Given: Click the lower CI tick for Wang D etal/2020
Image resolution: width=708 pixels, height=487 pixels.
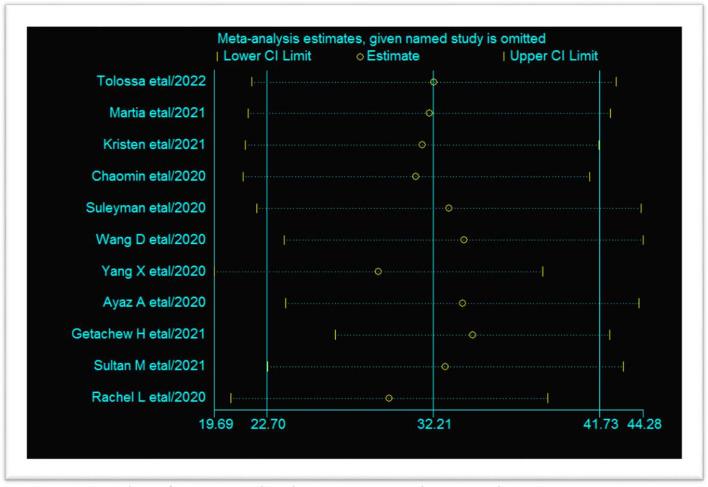Looking at the screenshot, I should (284, 240).
